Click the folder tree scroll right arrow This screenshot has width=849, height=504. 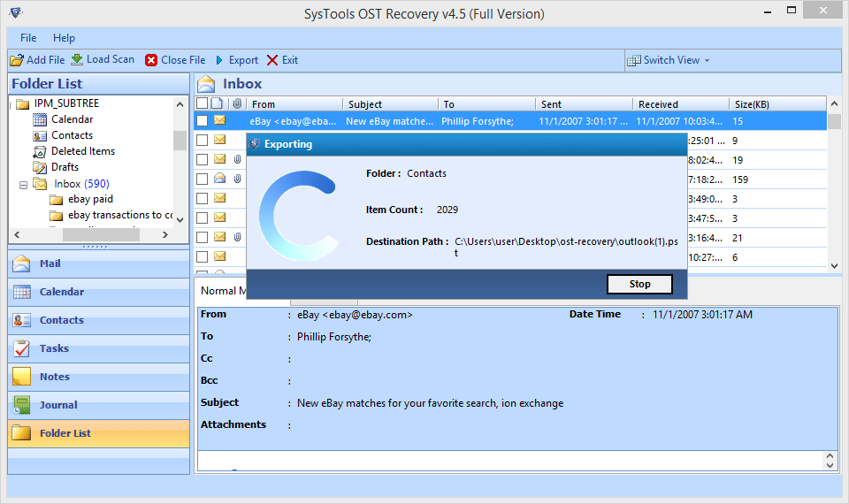[x=165, y=234]
